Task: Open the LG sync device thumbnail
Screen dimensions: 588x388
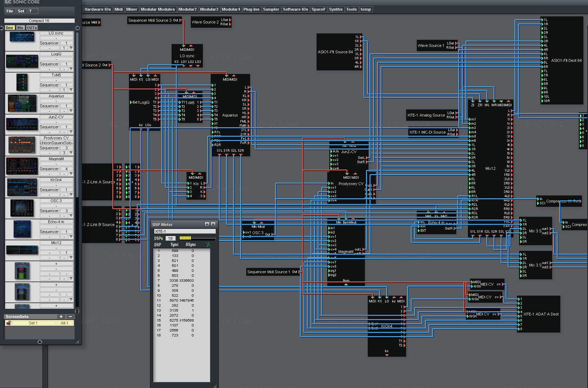Action: (22, 37)
